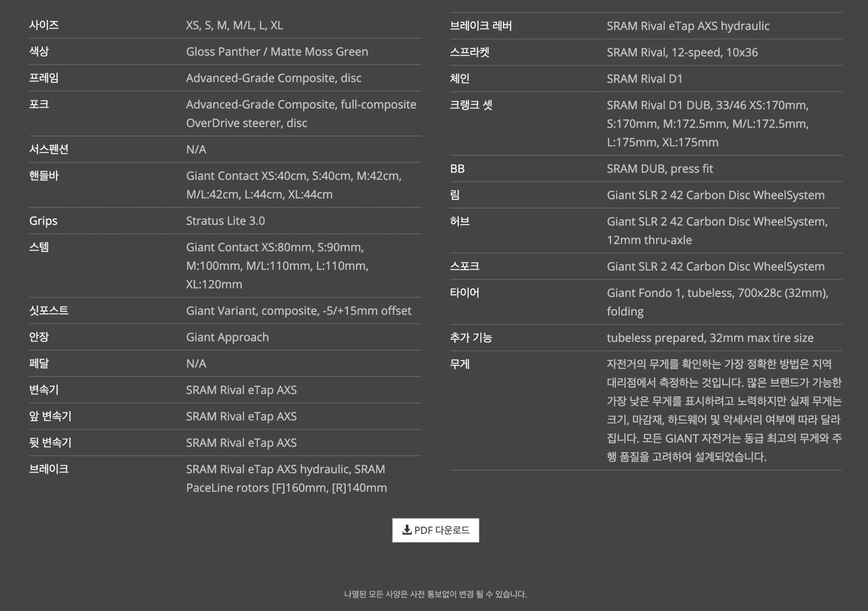The height and width of the screenshot is (611, 868).
Task: Select the 핸들바 label
Action: (44, 176)
